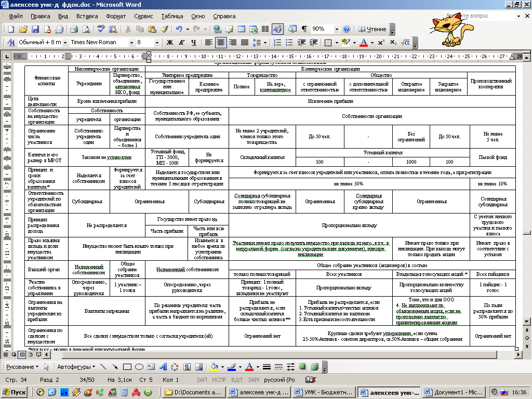
Task: Print the document using the printer icon
Action: [74, 29]
